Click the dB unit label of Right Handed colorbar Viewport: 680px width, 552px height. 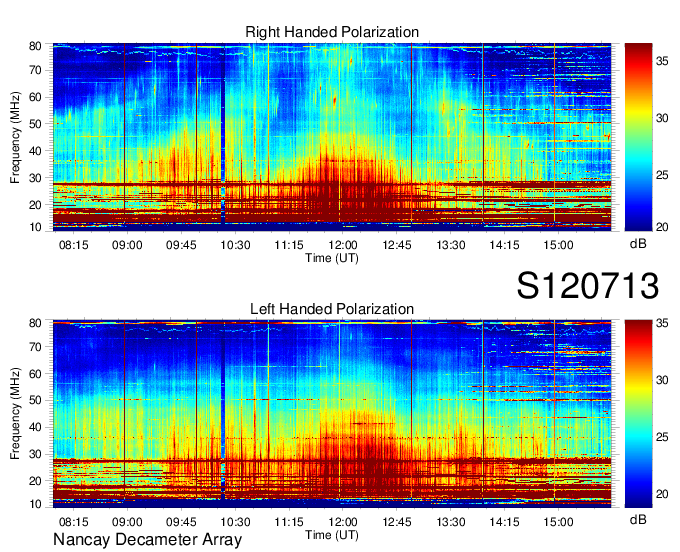pyautogui.click(x=638, y=244)
